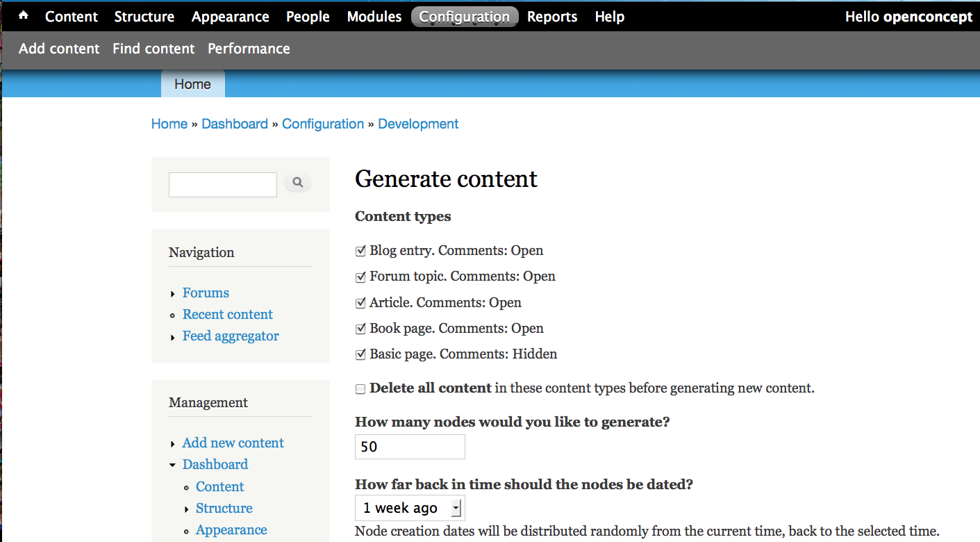Expand Structure under Dashboard
The width and height of the screenshot is (980, 542).
(x=186, y=508)
